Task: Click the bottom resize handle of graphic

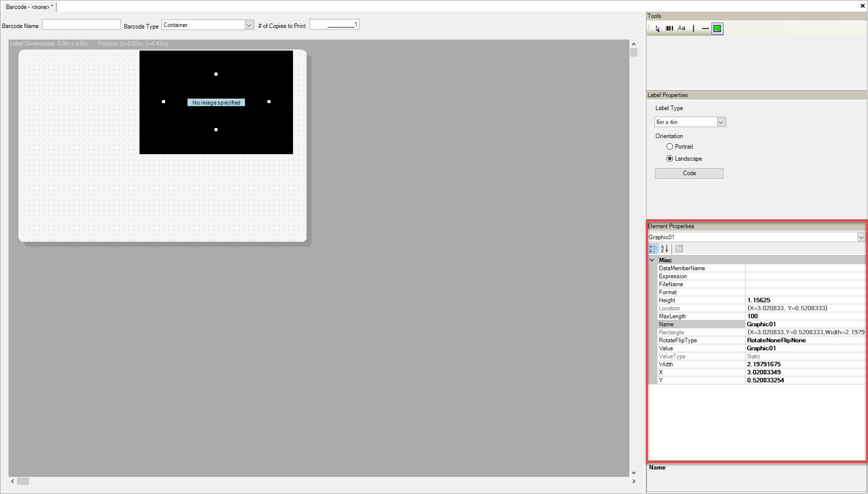Action: click(216, 130)
